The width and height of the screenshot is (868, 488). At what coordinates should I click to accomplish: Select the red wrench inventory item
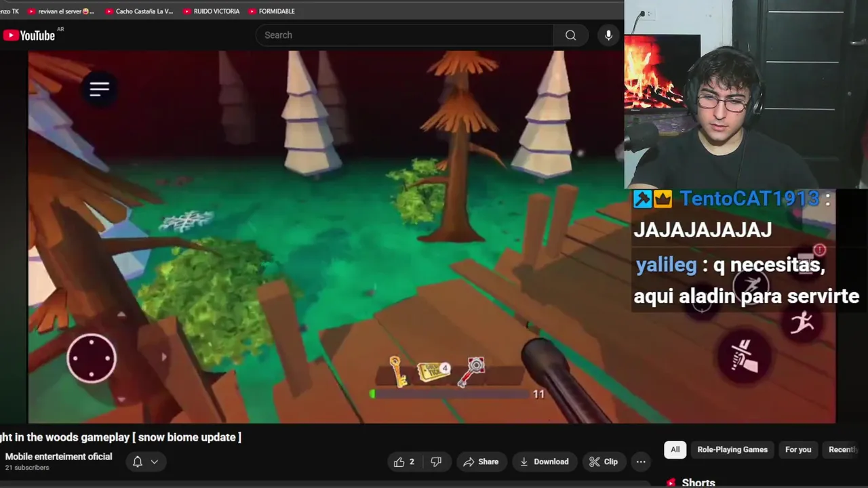coord(471,371)
